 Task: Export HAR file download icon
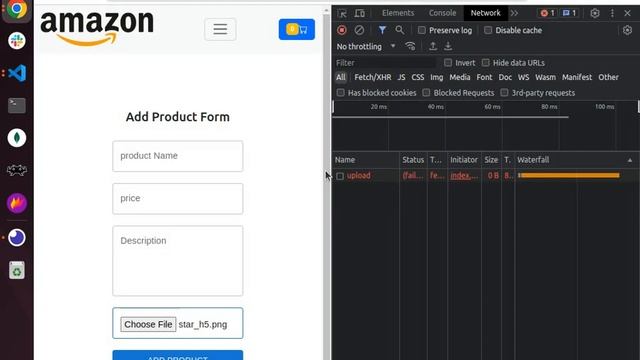click(x=448, y=46)
